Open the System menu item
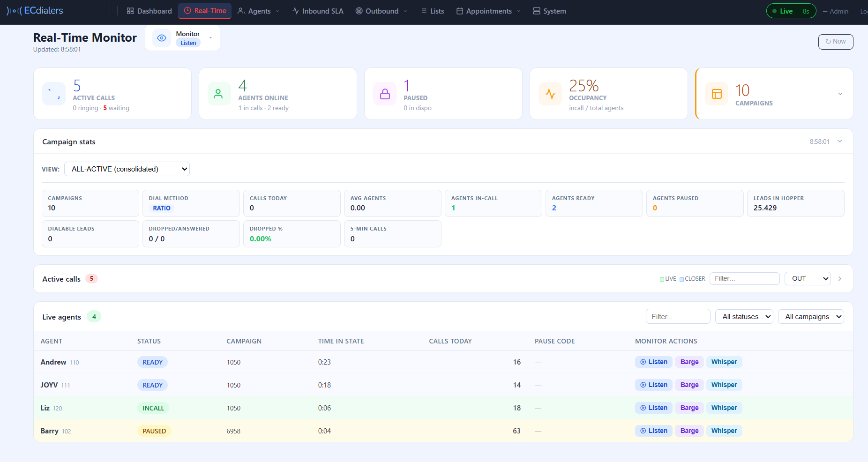Viewport: 868px width, 462px height. (x=549, y=11)
